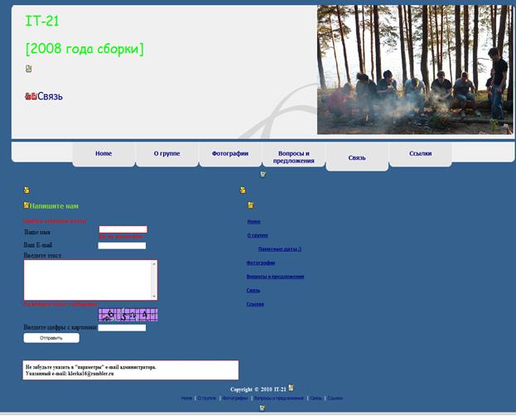Click the edit icon next to Напишите нам
The height and width of the screenshot is (420, 516).
(27, 205)
